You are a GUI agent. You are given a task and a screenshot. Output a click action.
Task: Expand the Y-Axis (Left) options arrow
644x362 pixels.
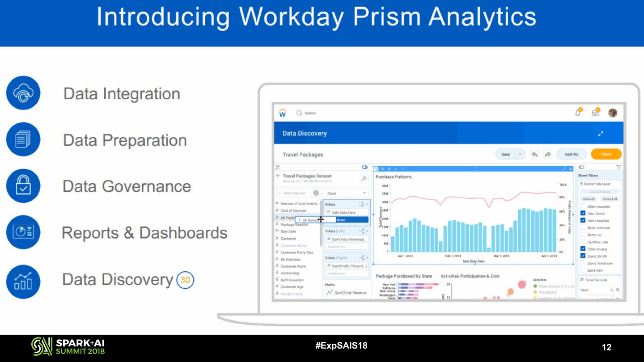pyautogui.click(x=367, y=231)
